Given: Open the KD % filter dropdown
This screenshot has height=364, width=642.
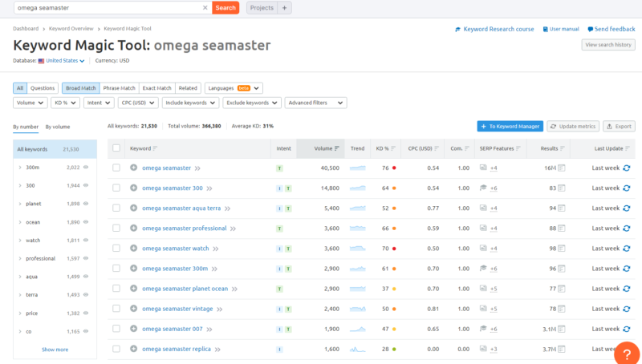Looking at the screenshot, I should (65, 103).
